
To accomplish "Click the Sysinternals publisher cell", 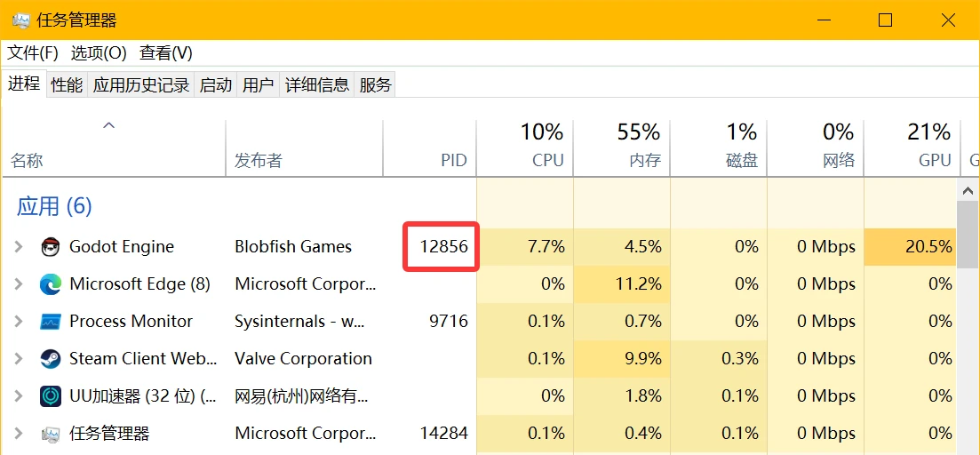I will pyautogui.click(x=299, y=322).
